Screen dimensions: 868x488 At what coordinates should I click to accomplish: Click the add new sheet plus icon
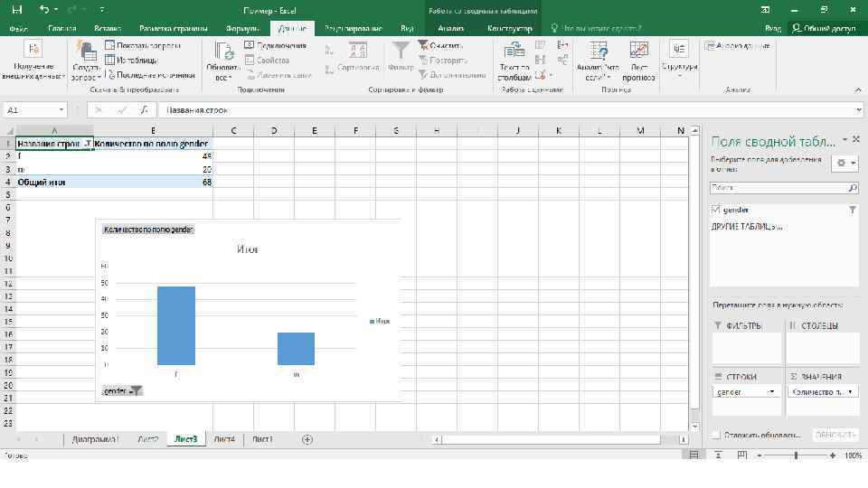307,439
